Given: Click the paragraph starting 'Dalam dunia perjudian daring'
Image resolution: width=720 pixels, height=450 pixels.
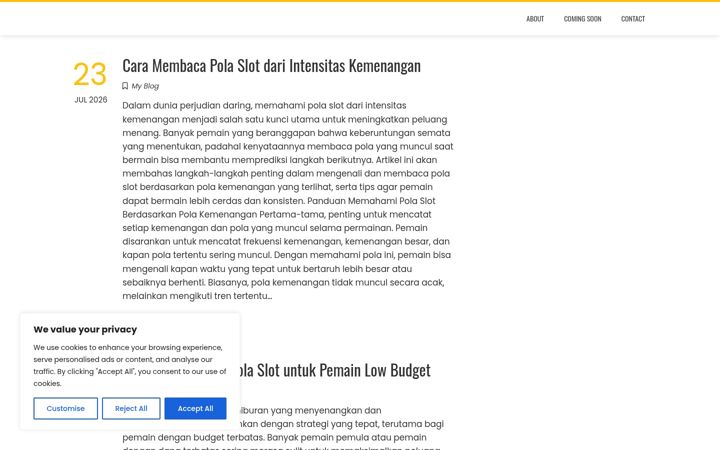Looking at the screenshot, I should [x=288, y=201].
